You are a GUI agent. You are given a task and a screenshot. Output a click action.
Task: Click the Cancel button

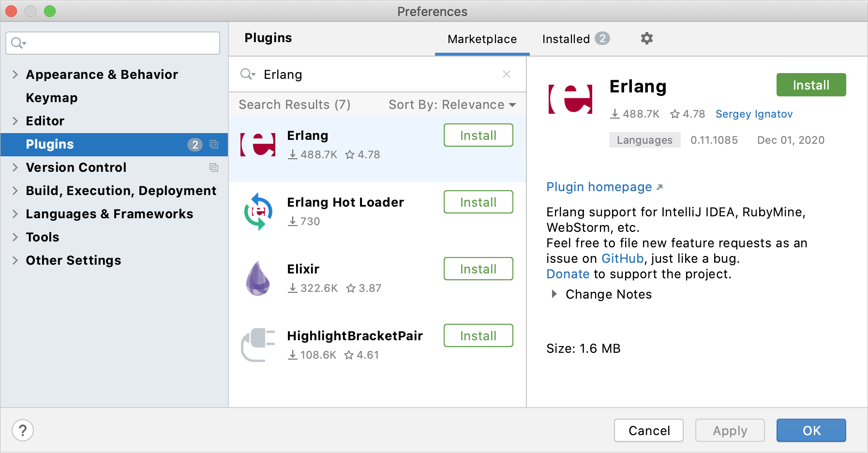click(x=649, y=430)
